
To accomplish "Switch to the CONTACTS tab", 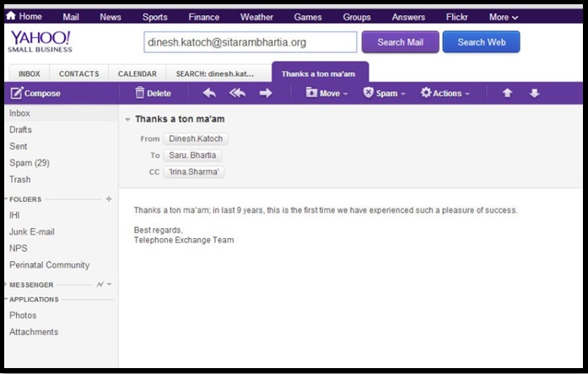I will (x=78, y=73).
